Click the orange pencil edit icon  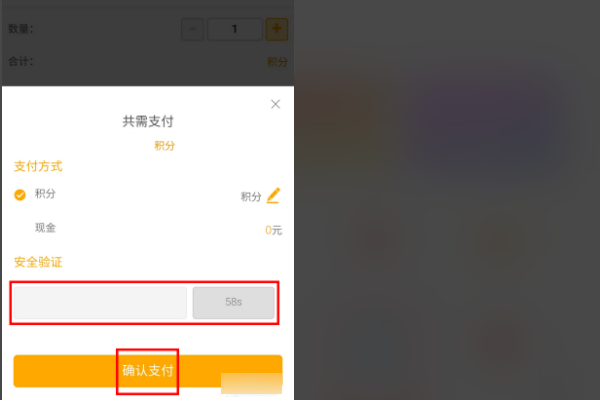point(274,196)
